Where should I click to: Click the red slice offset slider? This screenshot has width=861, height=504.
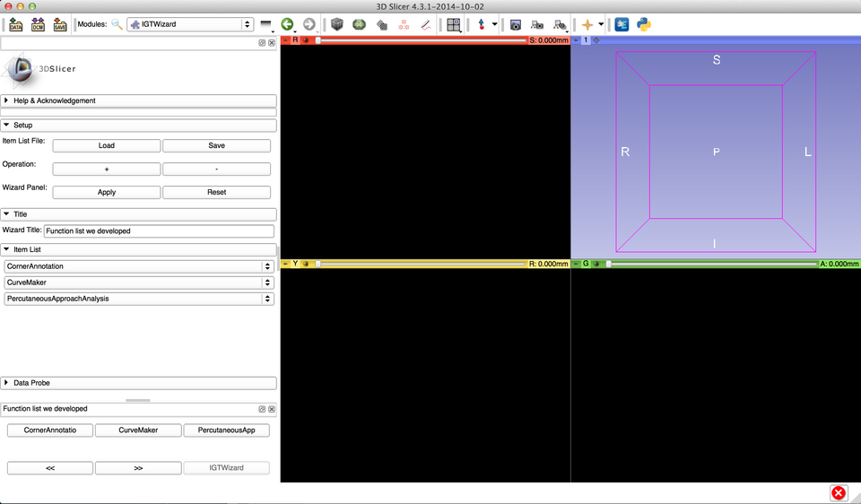(x=422, y=40)
